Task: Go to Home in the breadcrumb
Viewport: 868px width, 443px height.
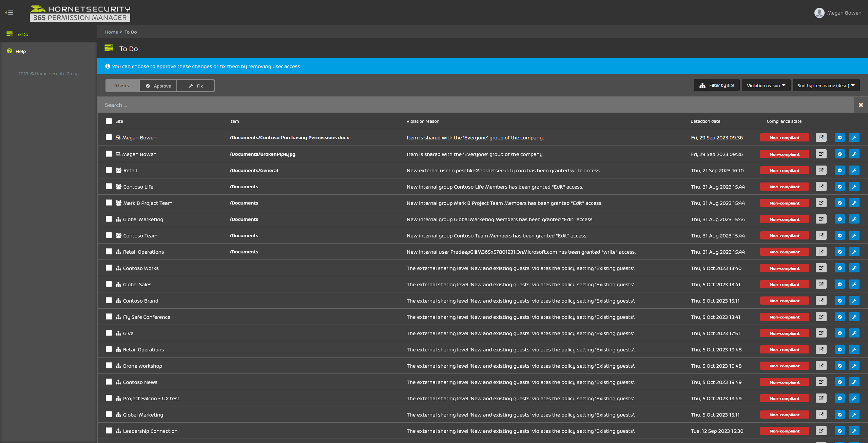Action: coord(111,32)
